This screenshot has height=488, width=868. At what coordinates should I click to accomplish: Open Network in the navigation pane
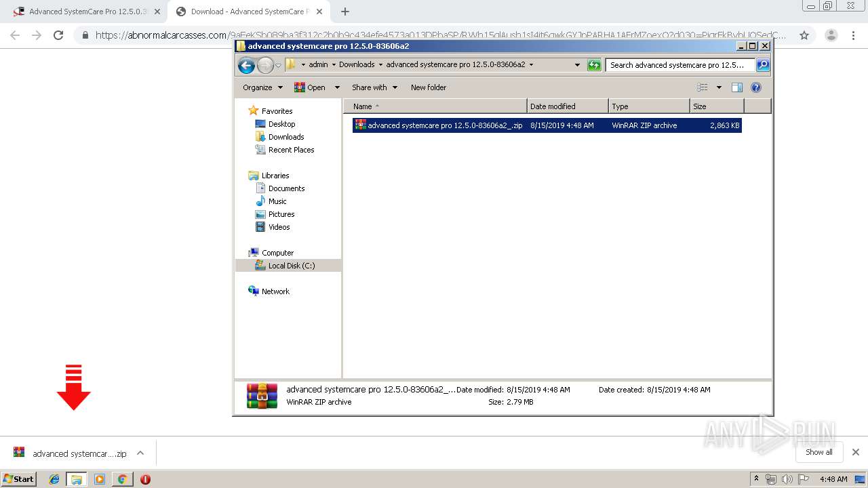275,291
